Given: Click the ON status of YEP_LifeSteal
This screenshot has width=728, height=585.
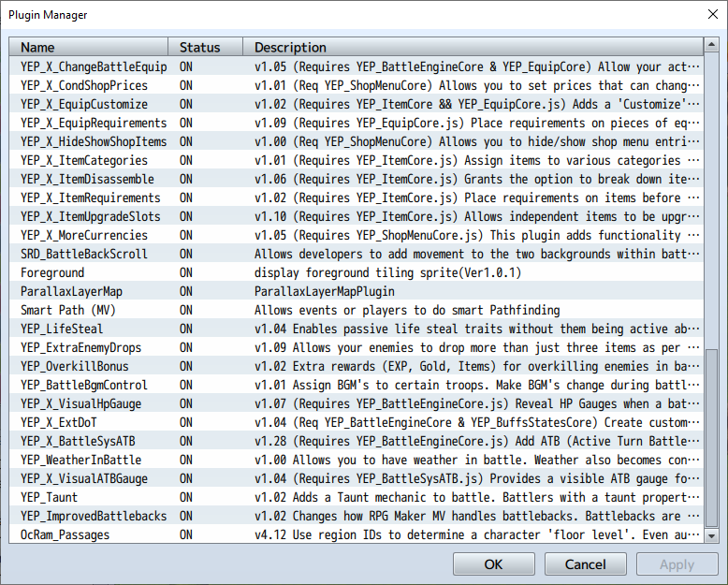Looking at the screenshot, I should 185,329.
